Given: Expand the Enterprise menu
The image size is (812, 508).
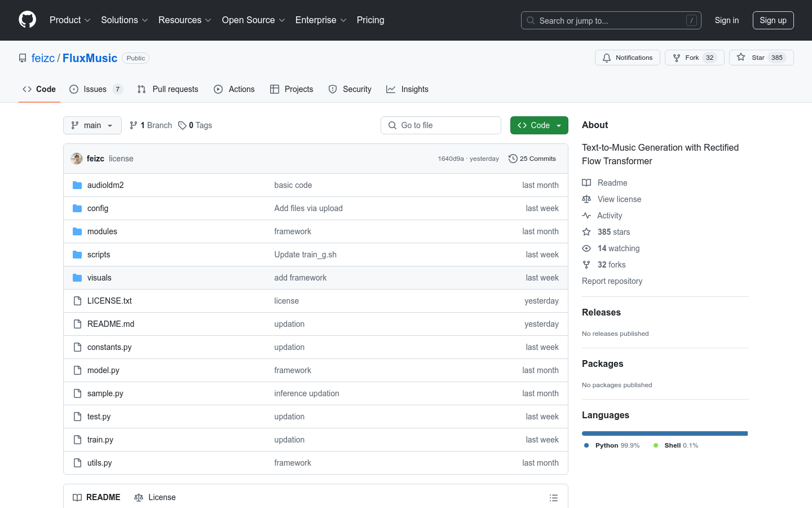Looking at the screenshot, I should pos(321,20).
